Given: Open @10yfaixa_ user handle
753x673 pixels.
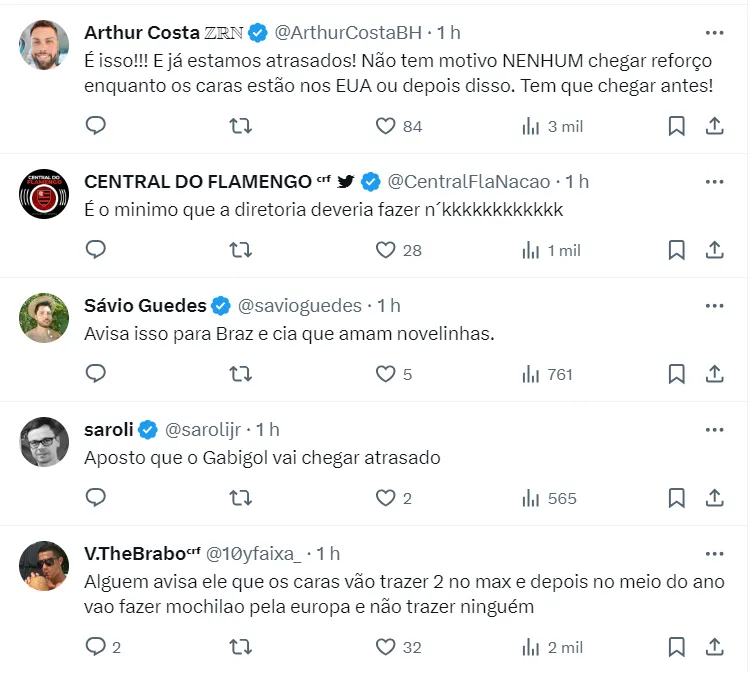Looking at the screenshot, I should coord(253,553).
